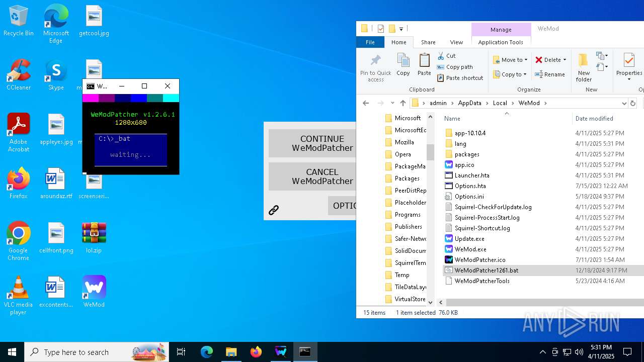Open Task View from the taskbar
This screenshot has width=644, height=362.
[181, 352]
